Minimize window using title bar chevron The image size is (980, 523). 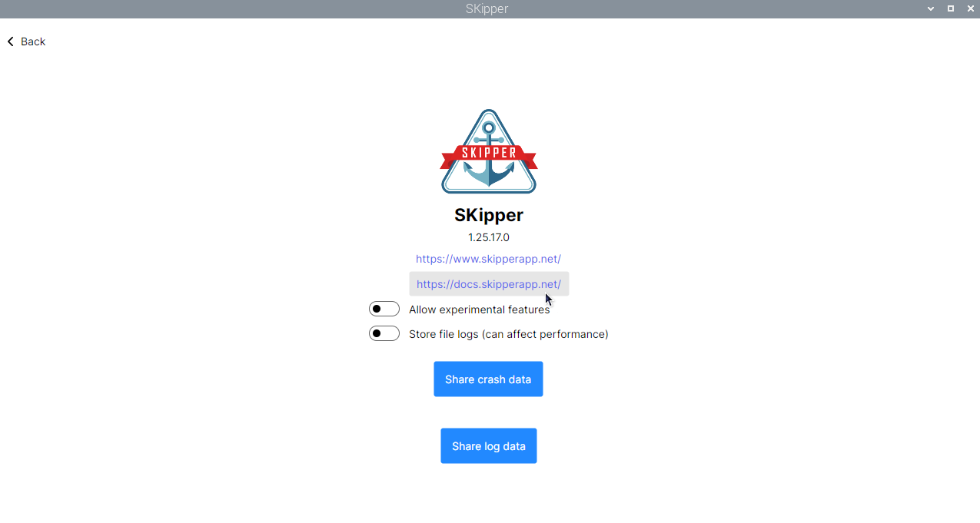point(931,9)
